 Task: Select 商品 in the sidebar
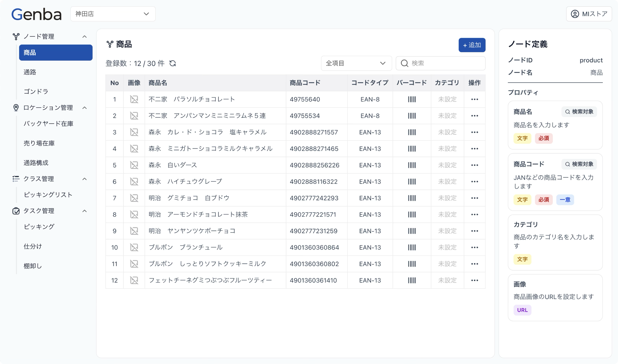tap(56, 52)
